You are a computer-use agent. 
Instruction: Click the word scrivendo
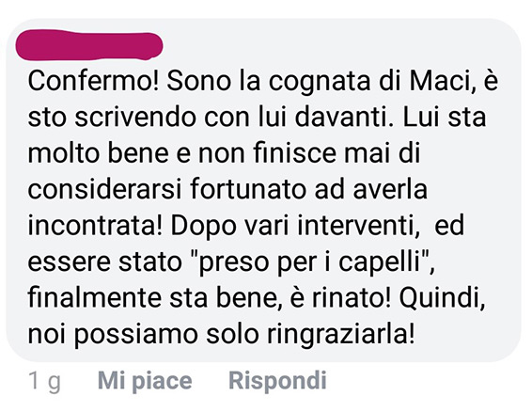pos(135,118)
